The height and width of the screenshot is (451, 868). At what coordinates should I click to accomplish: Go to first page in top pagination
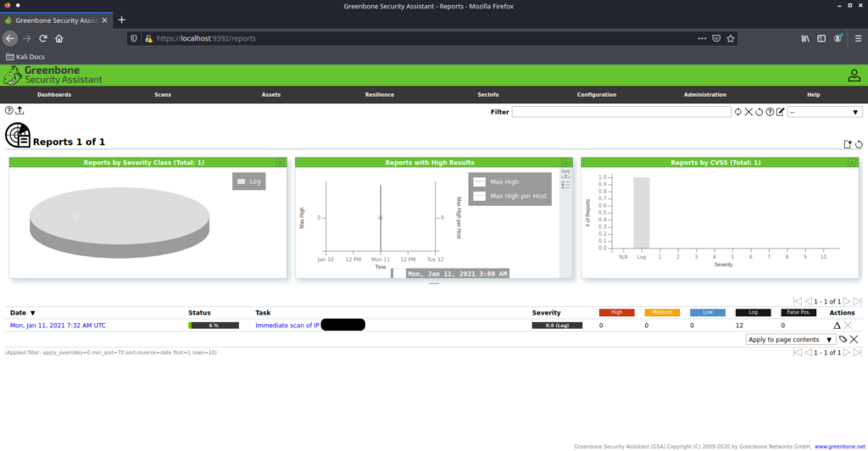[x=797, y=302]
